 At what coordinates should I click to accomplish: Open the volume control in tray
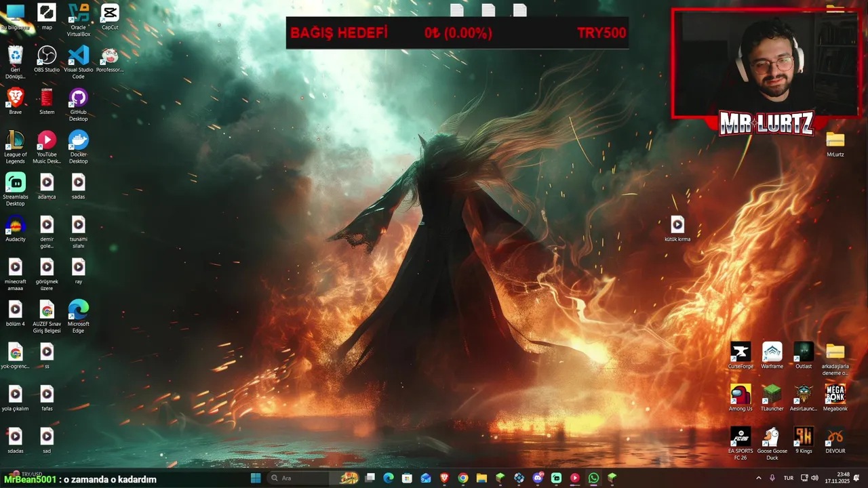click(814, 478)
